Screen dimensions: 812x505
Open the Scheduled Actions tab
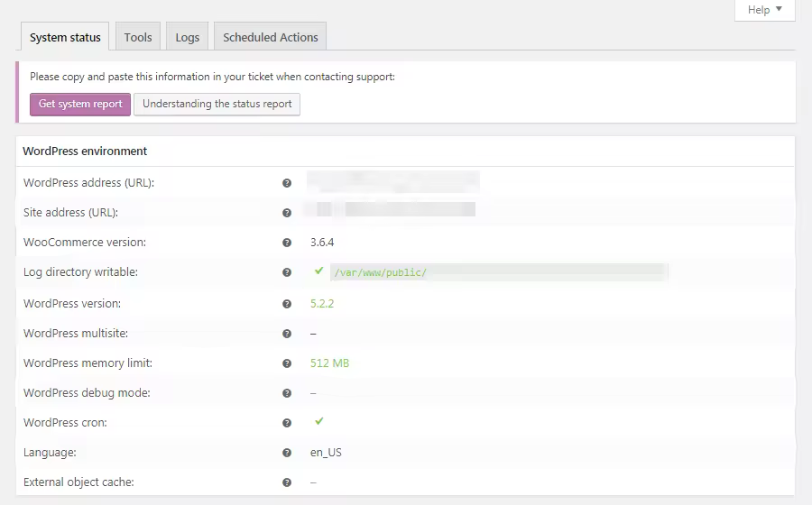pyautogui.click(x=271, y=37)
